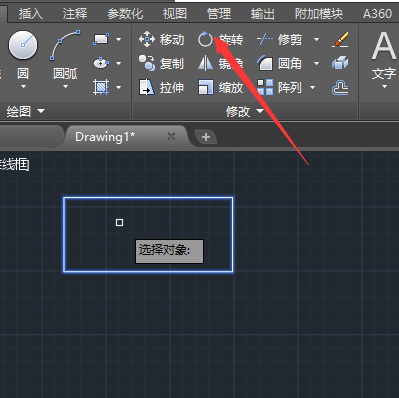This screenshot has height=398, width=399.
Task: Expand the Trim (修剪) dropdown arrow
Action: (x=316, y=40)
